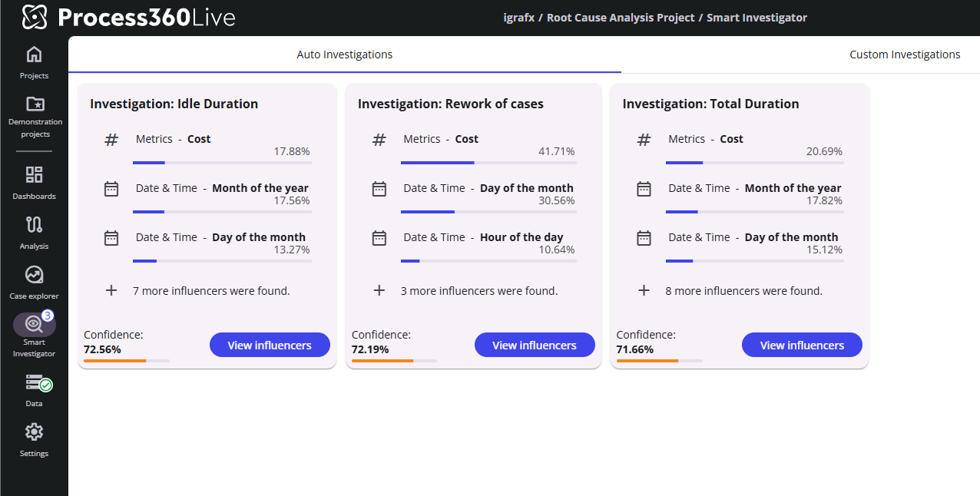View influencers for Idle Duration

[270, 346]
